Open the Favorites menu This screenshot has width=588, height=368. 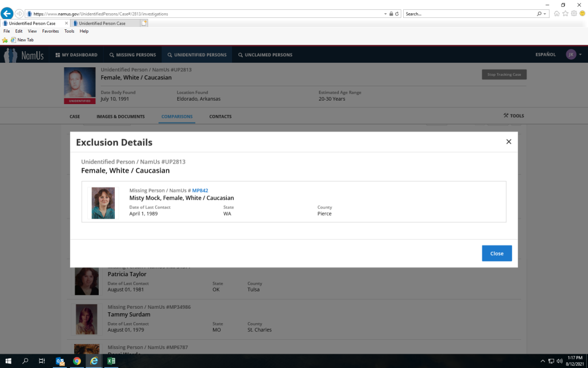(x=51, y=31)
